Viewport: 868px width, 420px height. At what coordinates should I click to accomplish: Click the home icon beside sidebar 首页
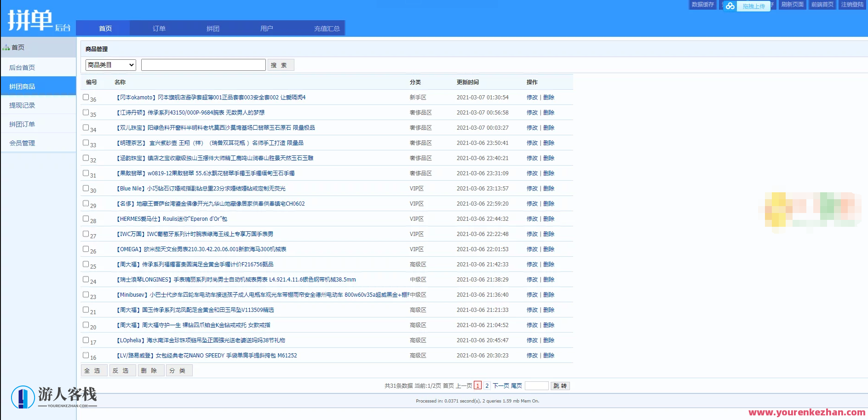point(6,46)
